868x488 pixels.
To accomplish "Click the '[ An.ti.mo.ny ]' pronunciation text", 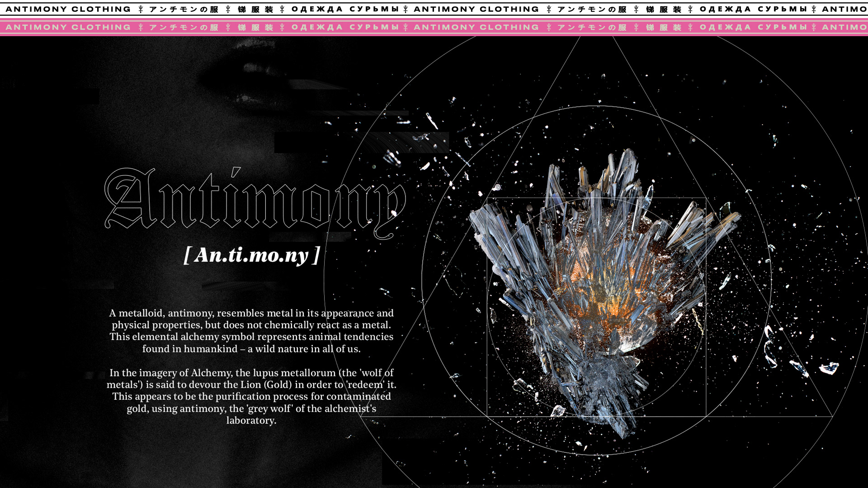I will [252, 255].
